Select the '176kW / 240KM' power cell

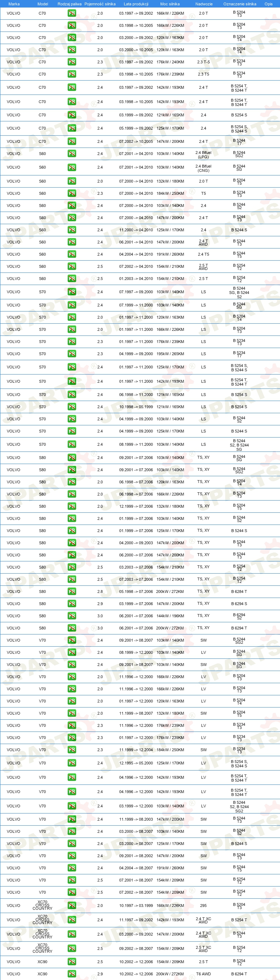[x=170, y=62]
